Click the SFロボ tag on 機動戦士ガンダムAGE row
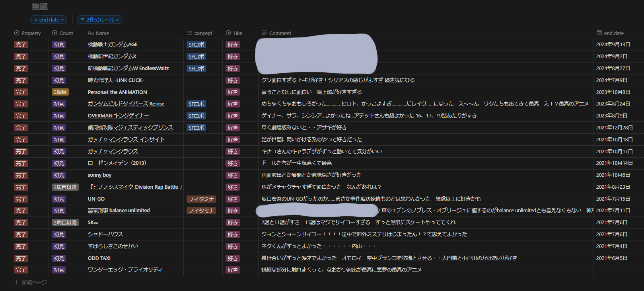This screenshot has height=291, width=644. (197, 45)
